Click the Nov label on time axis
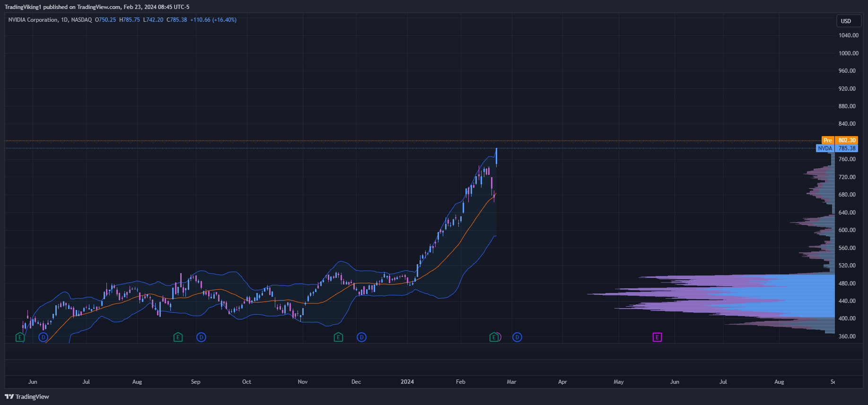868x405 pixels. pos(303,382)
